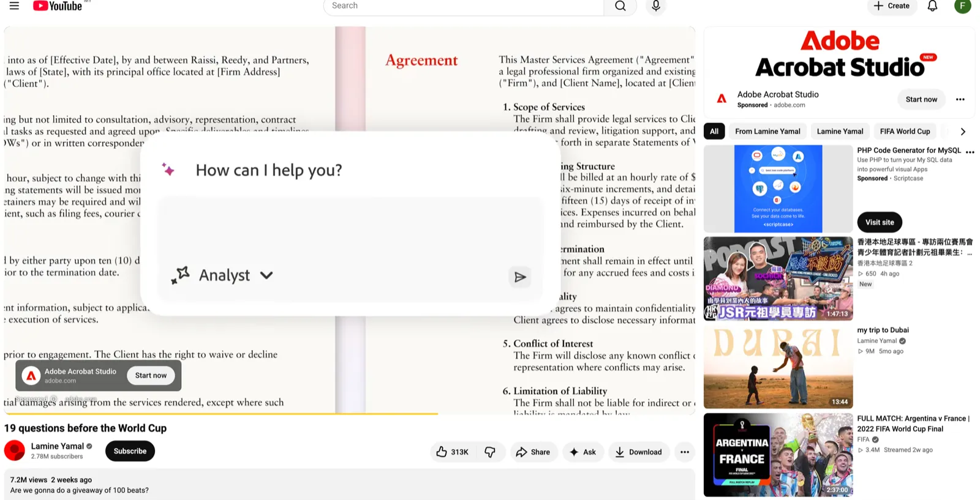
Task: Click send arrow in ad assistant box
Action: [519, 277]
